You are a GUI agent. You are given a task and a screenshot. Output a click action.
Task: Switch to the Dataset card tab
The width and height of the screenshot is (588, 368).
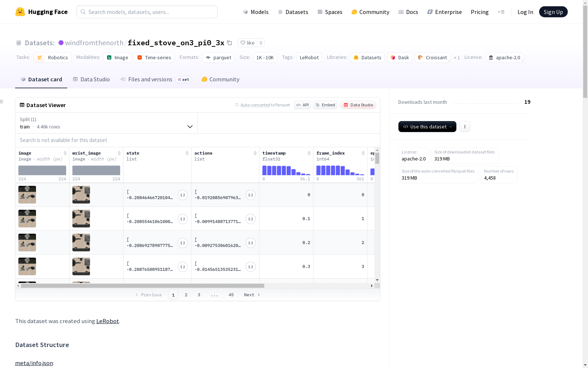[x=41, y=79]
